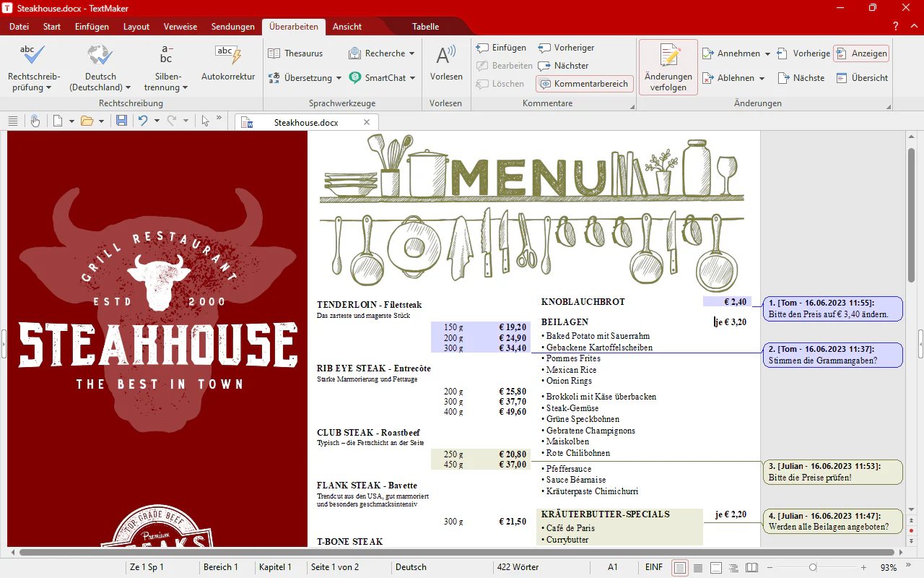This screenshot has width=924, height=578.
Task: Switch to the Einfügen ribbon tab
Action: click(92, 27)
